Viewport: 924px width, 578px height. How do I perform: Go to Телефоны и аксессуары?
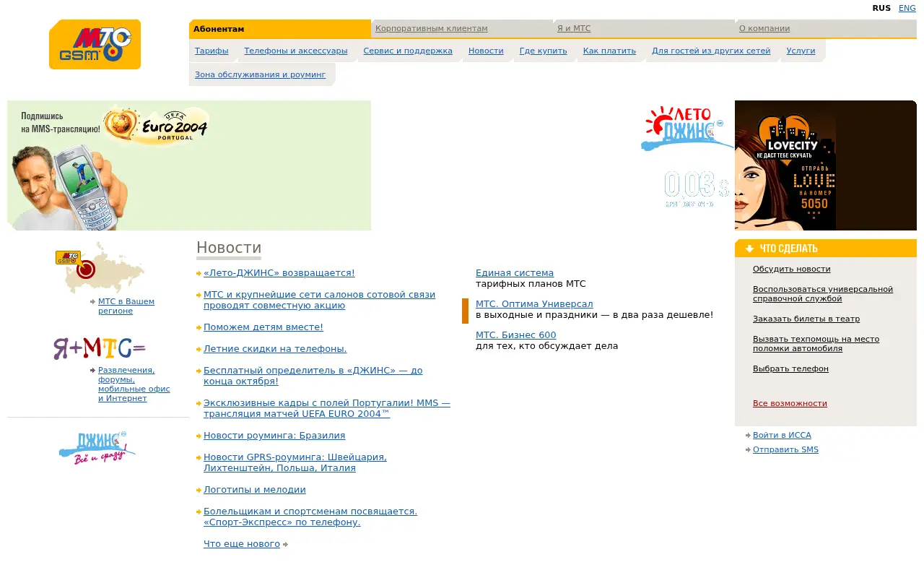coord(296,51)
